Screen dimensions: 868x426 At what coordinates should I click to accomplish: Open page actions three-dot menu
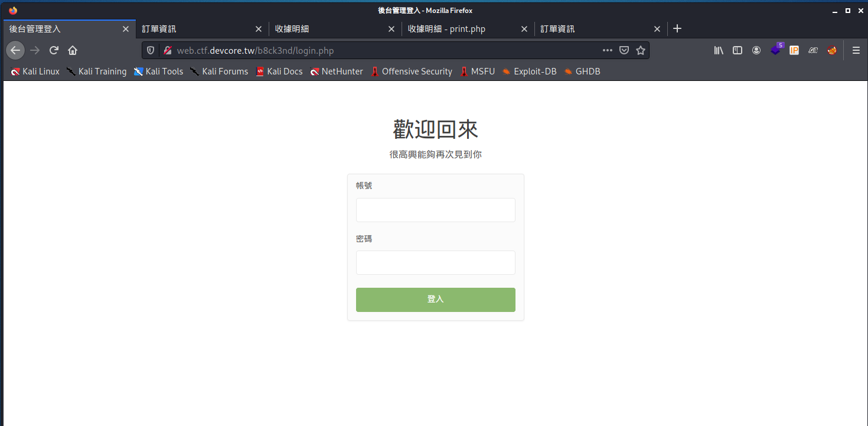pyautogui.click(x=607, y=50)
